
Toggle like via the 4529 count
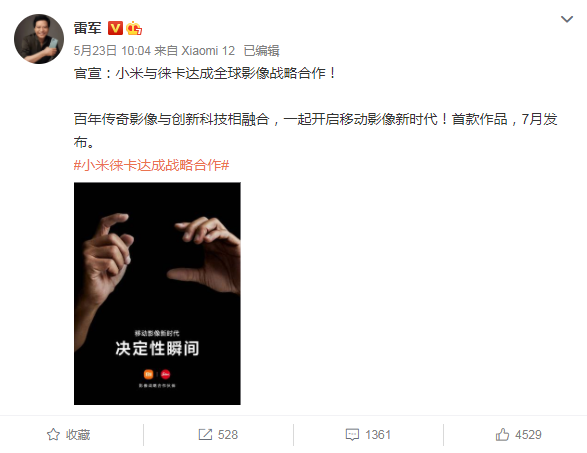(x=528, y=435)
